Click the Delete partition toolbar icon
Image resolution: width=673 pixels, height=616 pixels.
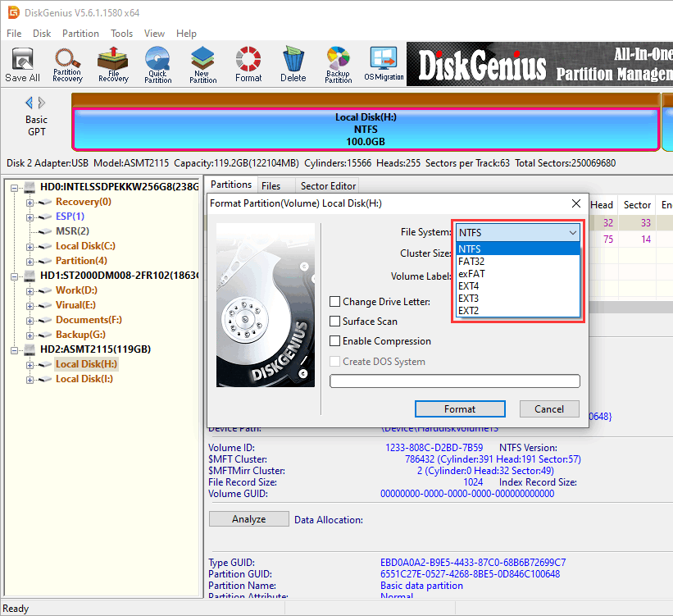pyautogui.click(x=293, y=65)
